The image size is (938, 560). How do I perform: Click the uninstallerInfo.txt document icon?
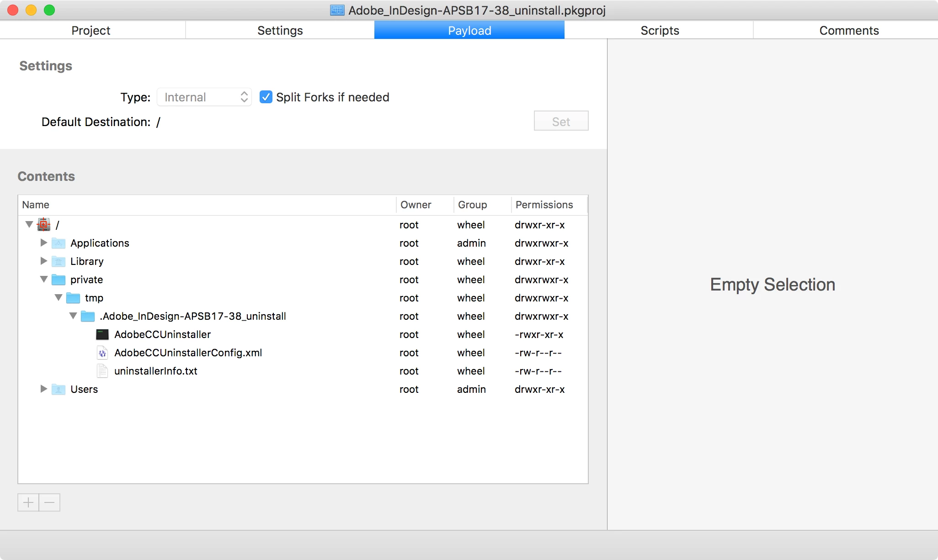pyautogui.click(x=102, y=371)
